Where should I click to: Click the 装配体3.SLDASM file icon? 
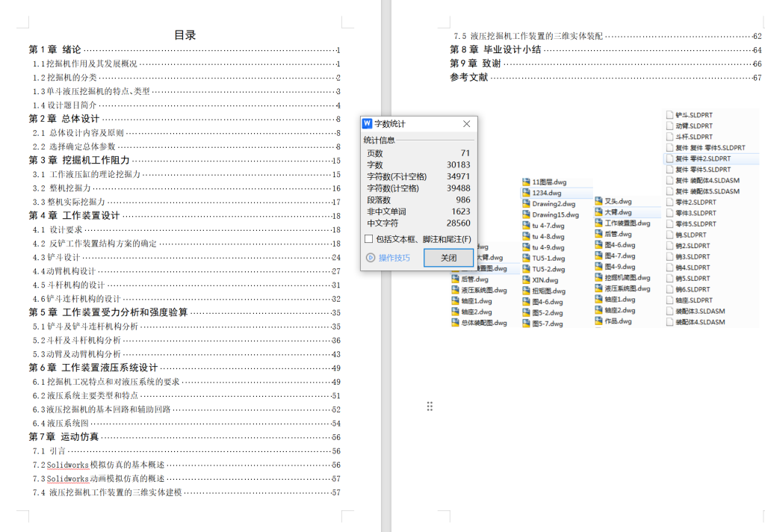[669, 311]
